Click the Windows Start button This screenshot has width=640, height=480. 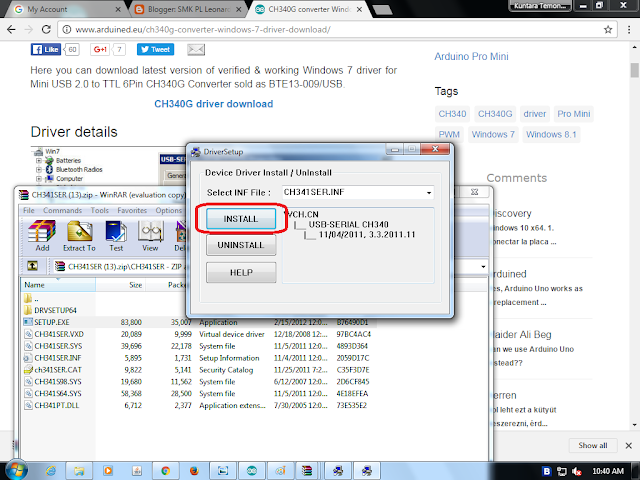15,471
